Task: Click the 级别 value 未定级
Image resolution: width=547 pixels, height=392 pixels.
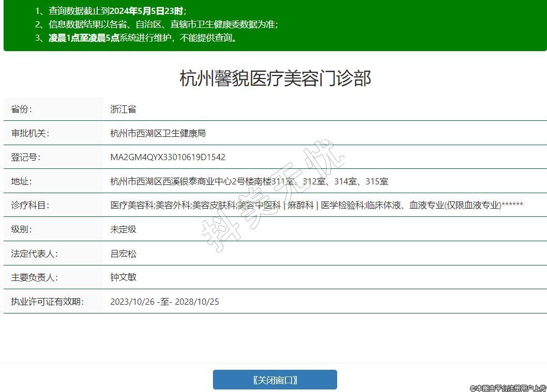Action: click(123, 229)
